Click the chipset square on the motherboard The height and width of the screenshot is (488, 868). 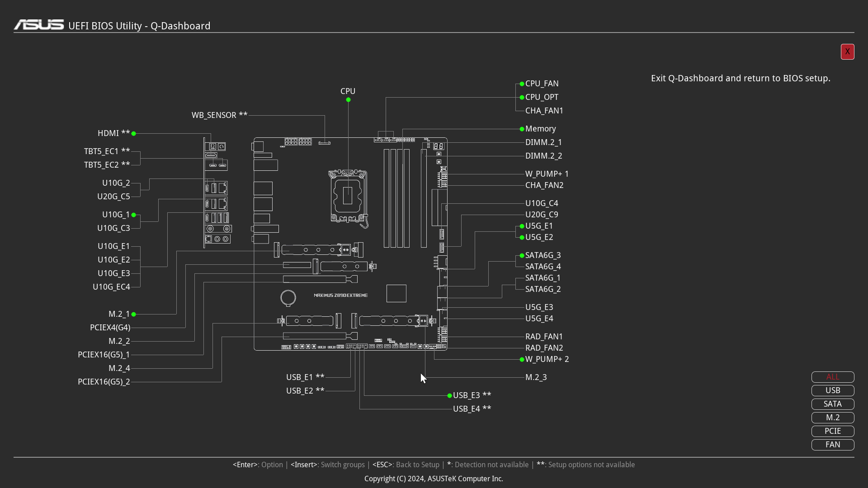click(x=396, y=293)
